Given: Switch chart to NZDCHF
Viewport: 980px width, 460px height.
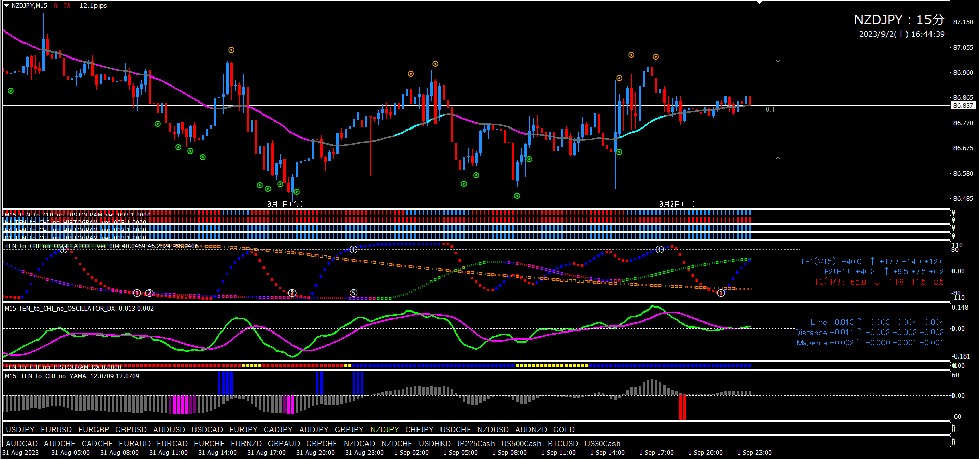Looking at the screenshot, I should [x=397, y=444].
